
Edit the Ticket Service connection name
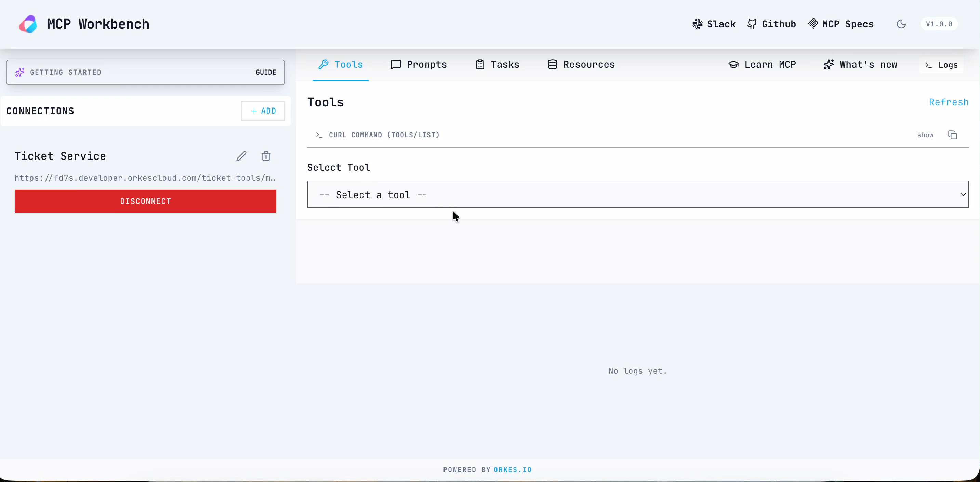[x=241, y=156]
